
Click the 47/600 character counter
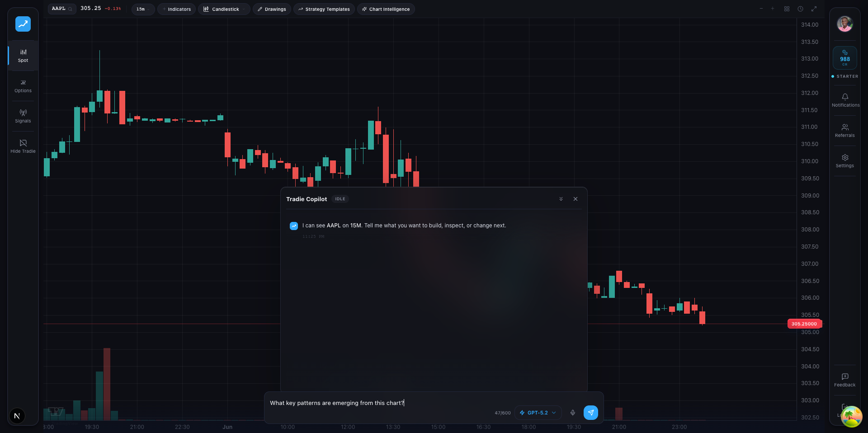(502, 413)
